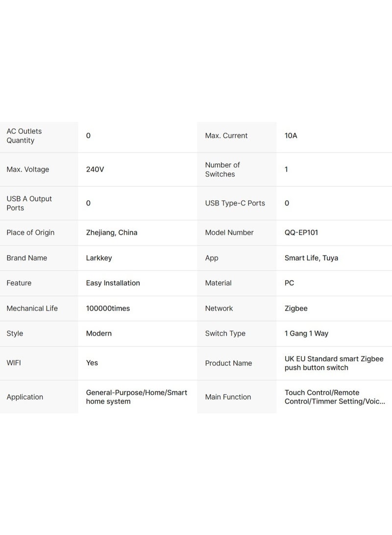Viewport: 392px width, 535px height.
Task: Select the USB Type-C Ports label
Action: coord(235,204)
